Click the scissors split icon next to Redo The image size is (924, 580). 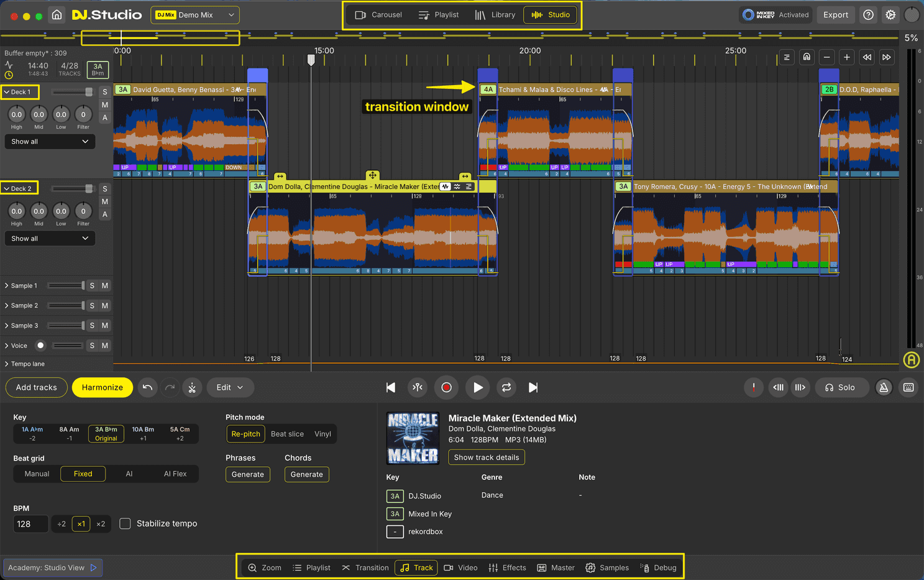192,387
